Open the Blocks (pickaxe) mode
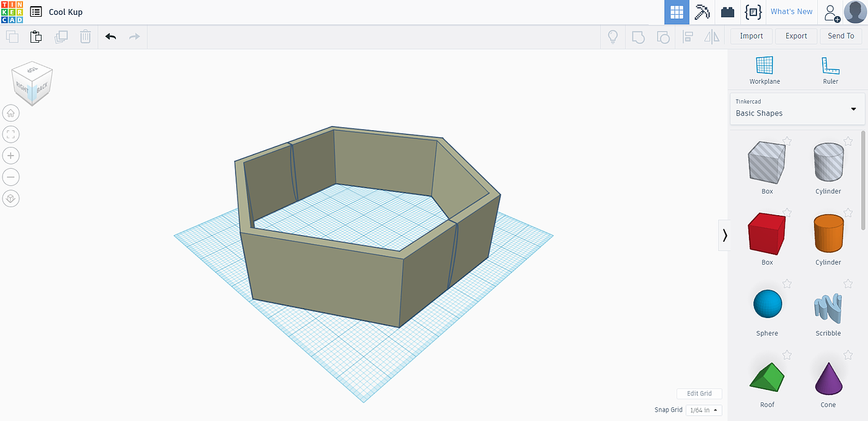The width and height of the screenshot is (868, 421). [x=702, y=12]
